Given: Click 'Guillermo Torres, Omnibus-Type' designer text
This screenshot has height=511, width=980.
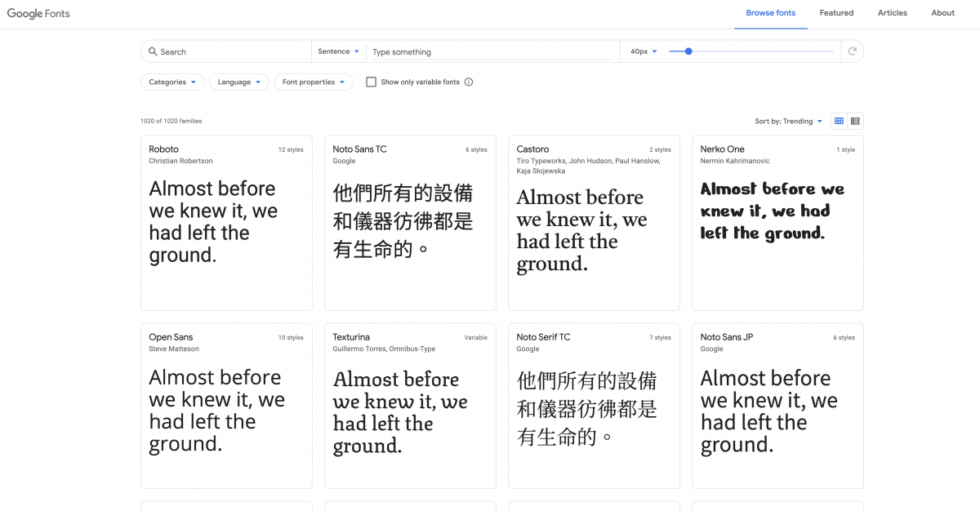Looking at the screenshot, I should click(384, 349).
